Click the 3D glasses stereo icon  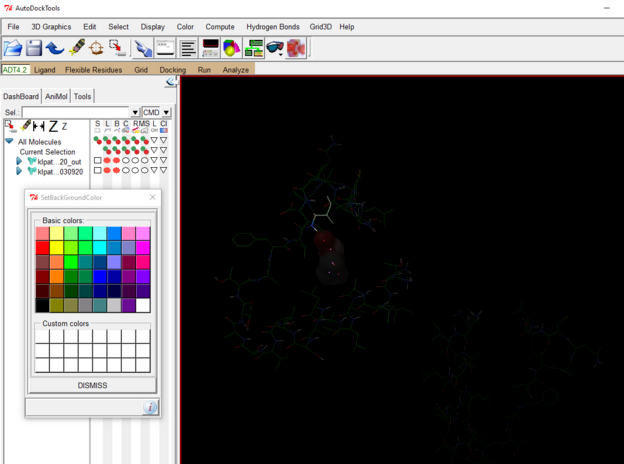[275, 48]
